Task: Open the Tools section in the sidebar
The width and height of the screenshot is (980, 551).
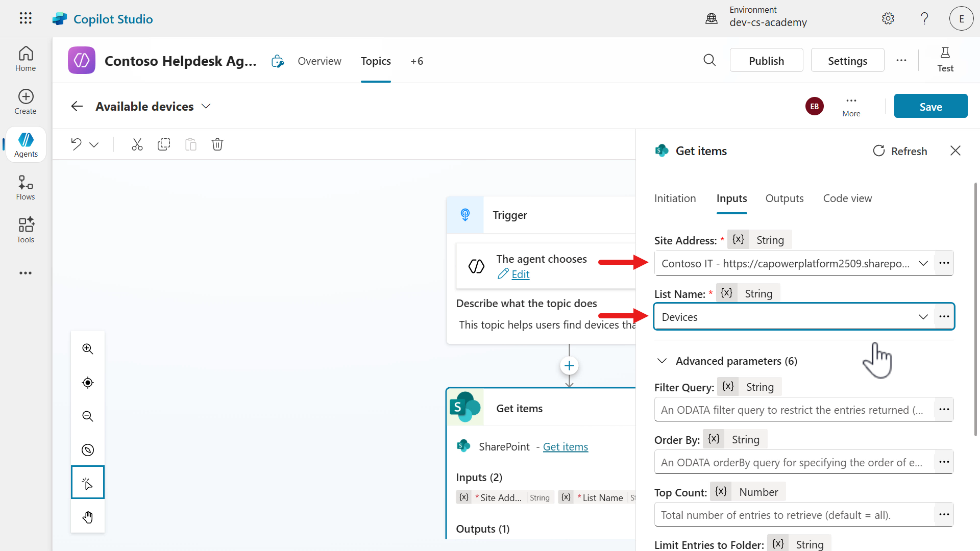Action: click(x=25, y=229)
